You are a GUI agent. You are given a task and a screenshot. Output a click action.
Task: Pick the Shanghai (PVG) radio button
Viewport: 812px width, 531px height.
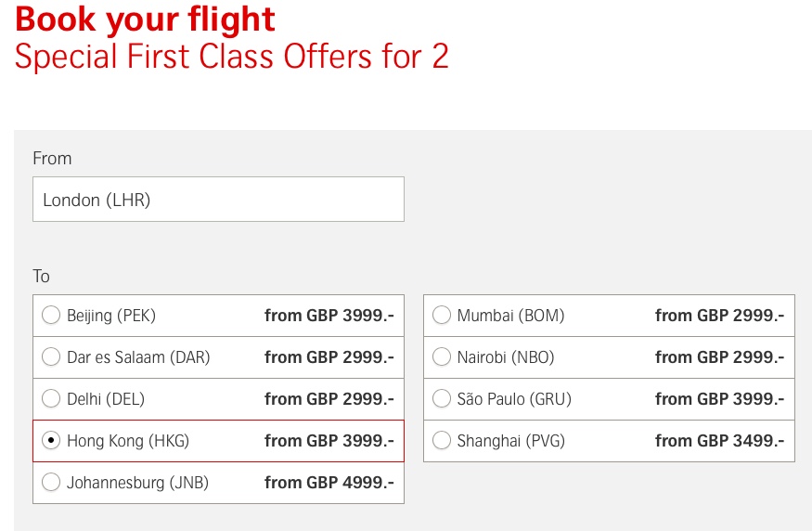pos(442,441)
